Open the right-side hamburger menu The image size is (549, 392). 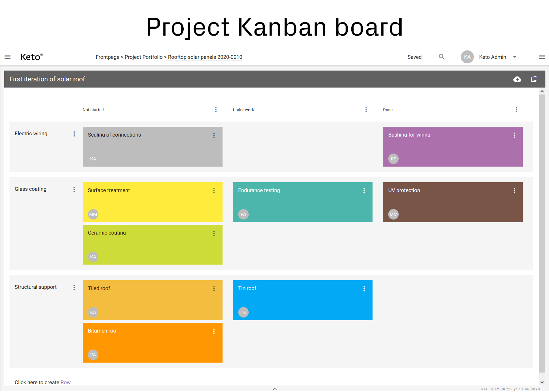pyautogui.click(x=542, y=57)
